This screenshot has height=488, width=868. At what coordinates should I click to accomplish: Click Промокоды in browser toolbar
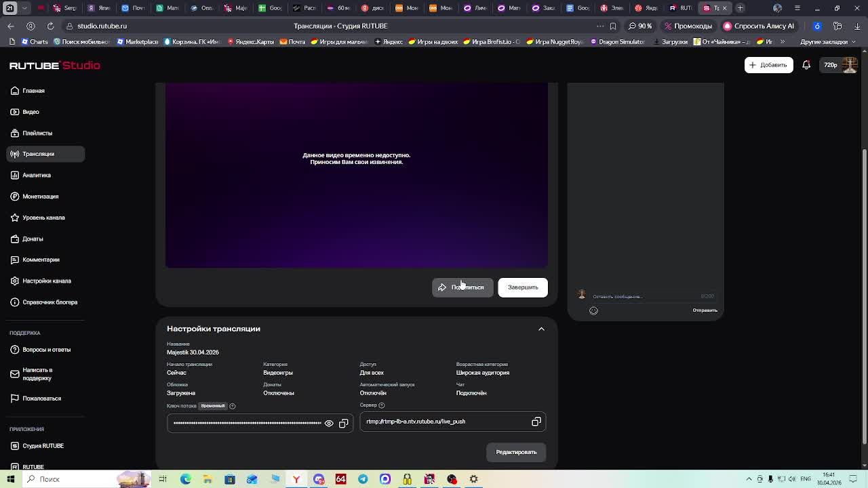(688, 26)
